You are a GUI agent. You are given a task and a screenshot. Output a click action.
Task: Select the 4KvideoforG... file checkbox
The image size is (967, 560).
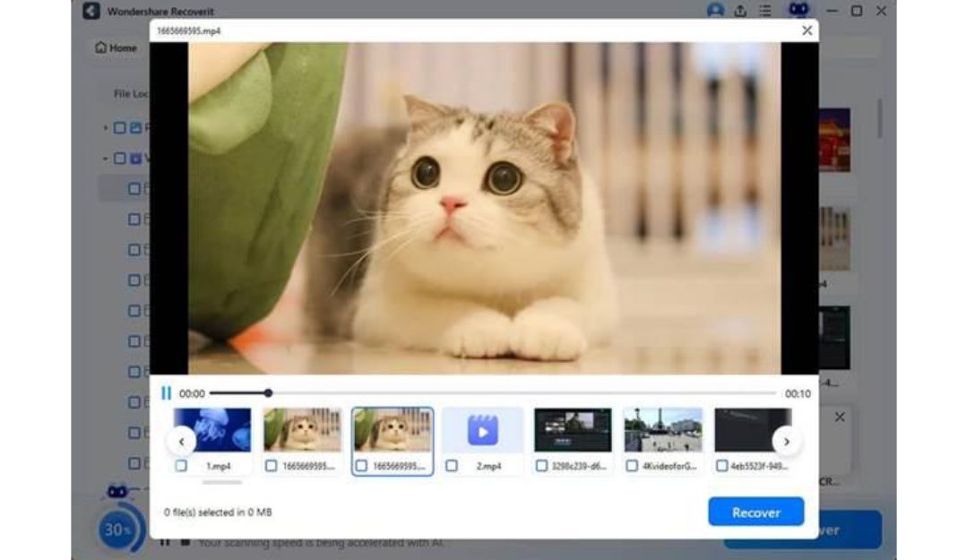pyautogui.click(x=632, y=466)
